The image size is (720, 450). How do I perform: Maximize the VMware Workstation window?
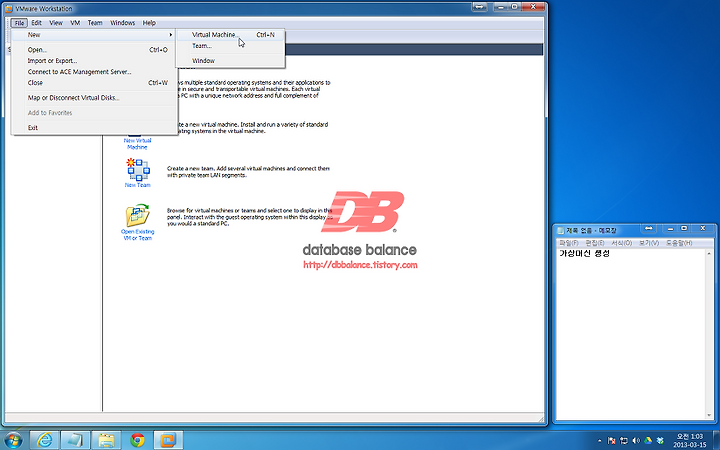coord(515,7)
